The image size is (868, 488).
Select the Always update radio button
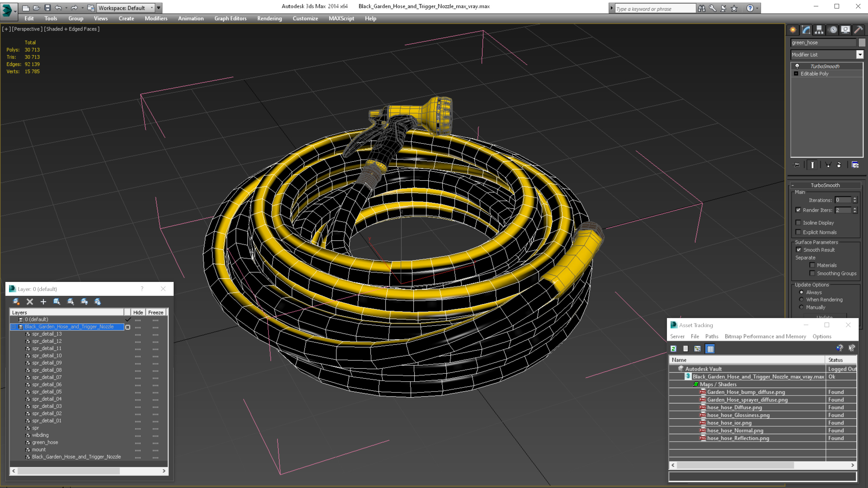click(x=802, y=292)
